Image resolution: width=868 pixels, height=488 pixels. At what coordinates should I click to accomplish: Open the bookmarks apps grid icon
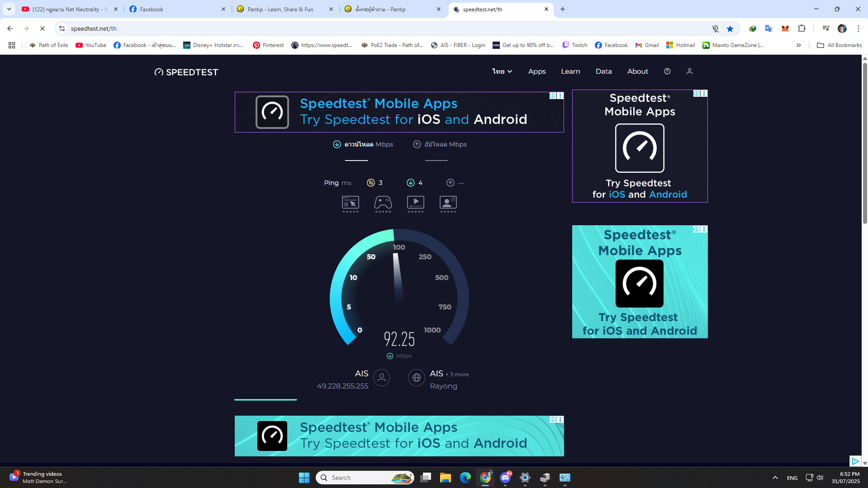[x=12, y=45]
